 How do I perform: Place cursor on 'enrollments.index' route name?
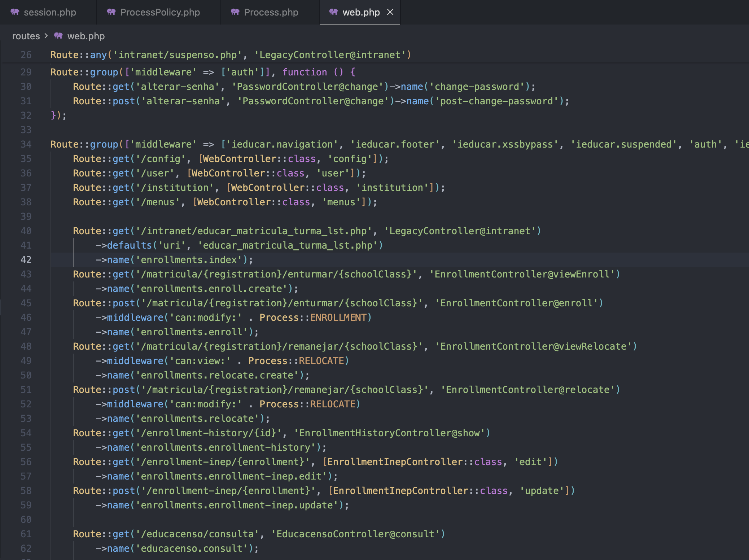point(189,260)
